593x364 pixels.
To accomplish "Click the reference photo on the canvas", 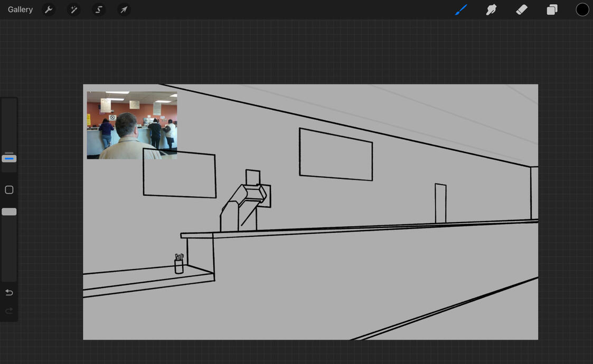I will [131, 125].
